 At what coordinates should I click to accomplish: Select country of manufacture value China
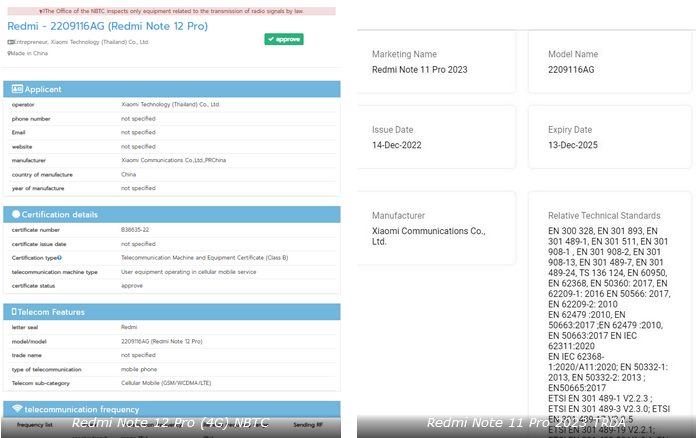tap(128, 174)
